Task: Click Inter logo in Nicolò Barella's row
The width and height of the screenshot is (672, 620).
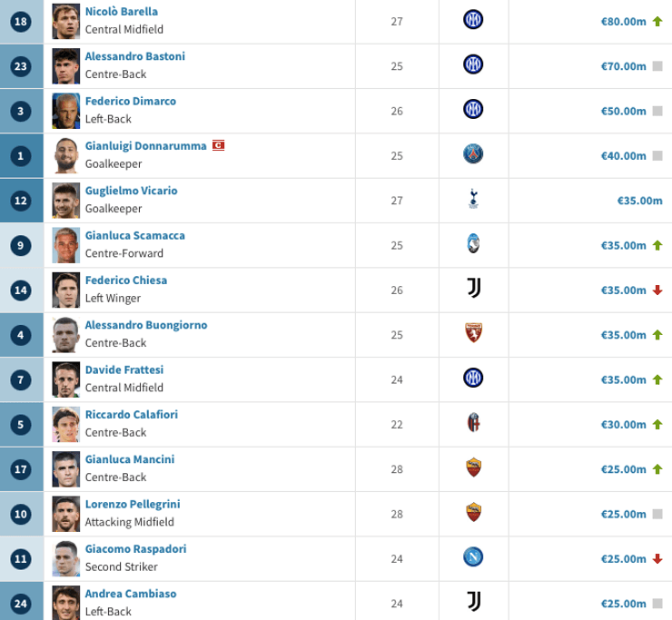Action: coord(473,20)
